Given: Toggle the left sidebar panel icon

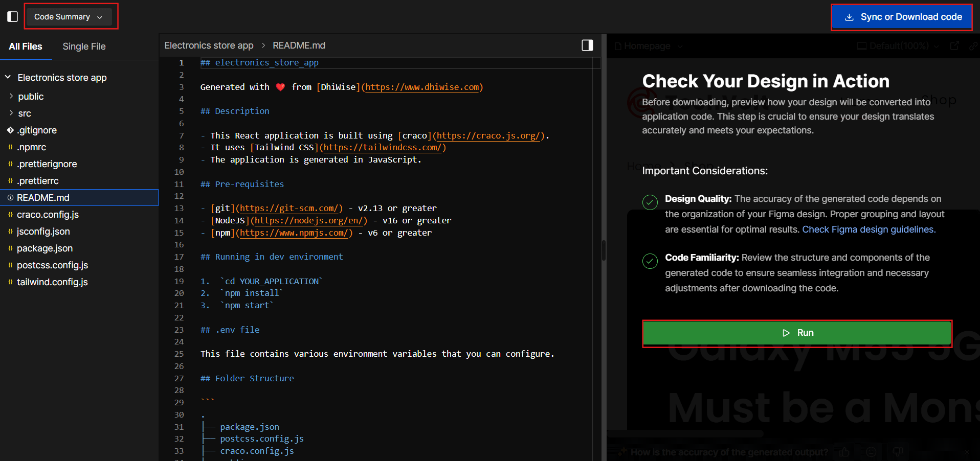Looking at the screenshot, I should point(13,17).
